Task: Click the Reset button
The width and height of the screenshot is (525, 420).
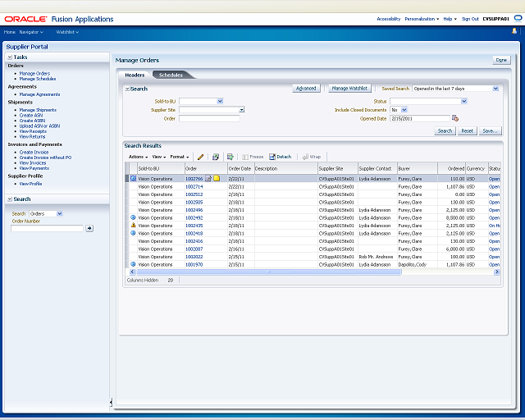Action: (x=467, y=131)
